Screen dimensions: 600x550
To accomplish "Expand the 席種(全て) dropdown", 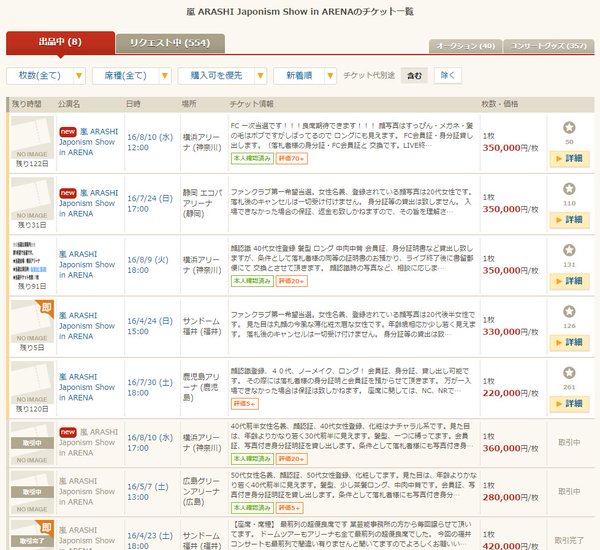I will [x=132, y=76].
